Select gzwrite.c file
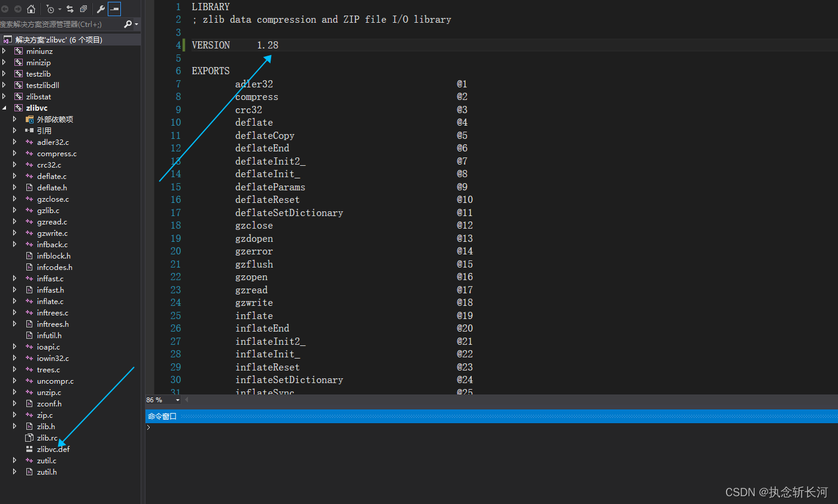The width and height of the screenshot is (838, 504). (52, 233)
